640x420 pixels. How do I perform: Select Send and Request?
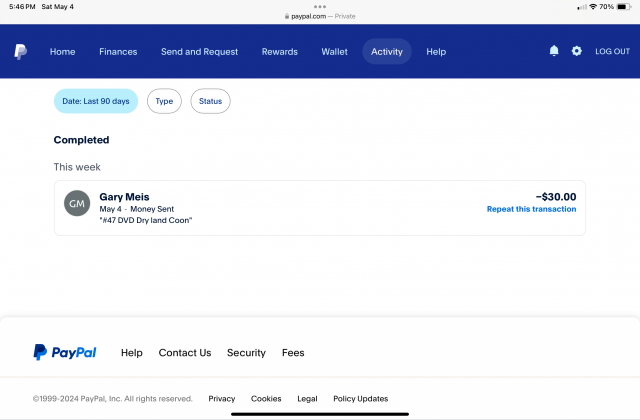tap(199, 51)
